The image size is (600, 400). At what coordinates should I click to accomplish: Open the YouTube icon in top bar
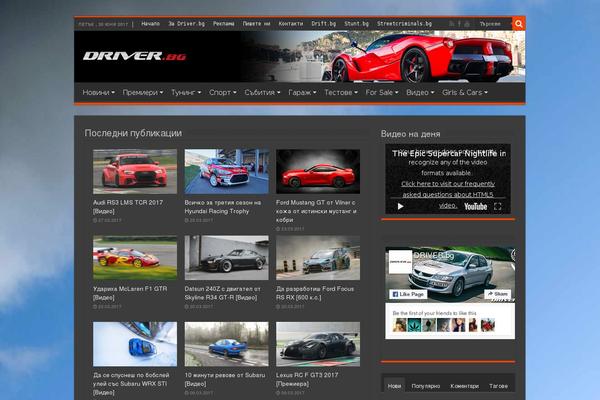tap(467, 24)
